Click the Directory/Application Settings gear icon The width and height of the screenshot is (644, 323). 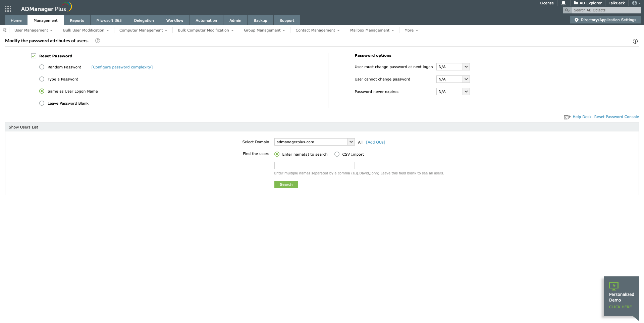coord(577,20)
